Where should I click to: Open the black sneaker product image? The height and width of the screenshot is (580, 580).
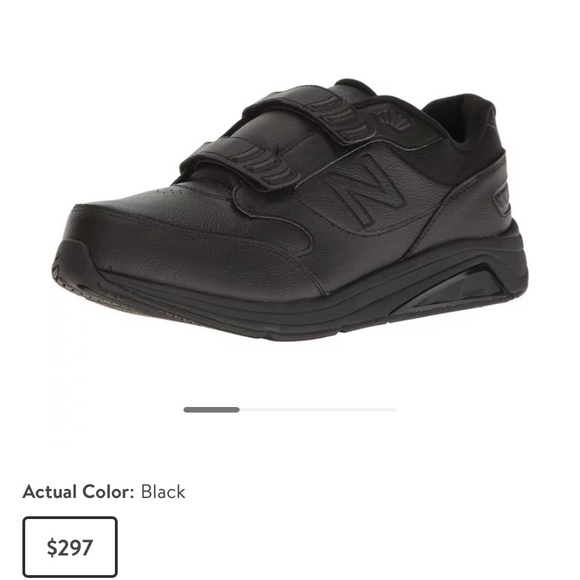tap(290, 210)
